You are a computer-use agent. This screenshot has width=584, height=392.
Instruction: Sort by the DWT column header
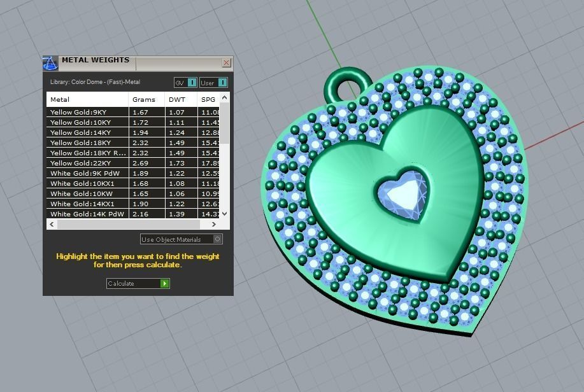(x=181, y=99)
